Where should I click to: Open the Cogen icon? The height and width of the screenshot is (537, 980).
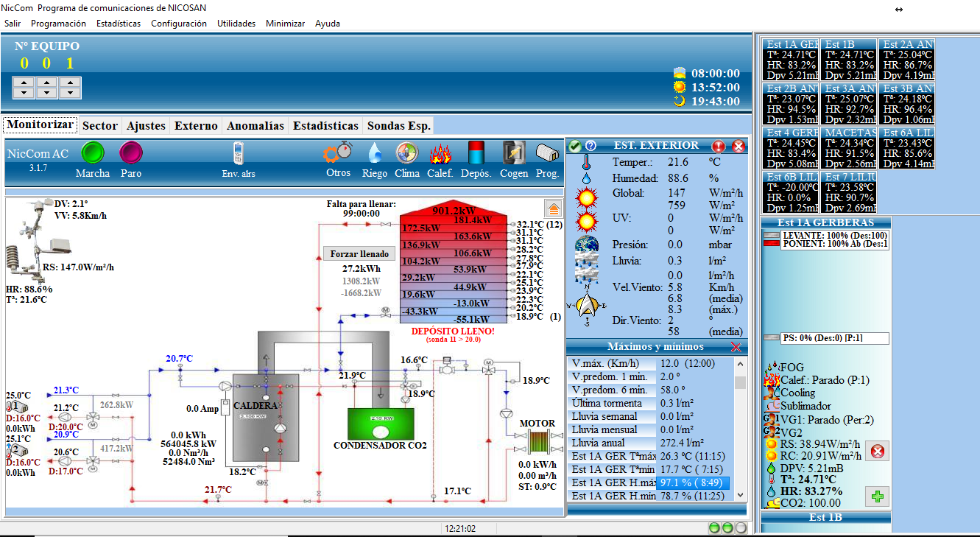(x=514, y=152)
